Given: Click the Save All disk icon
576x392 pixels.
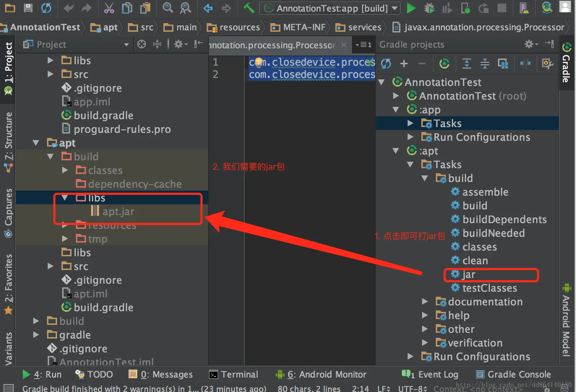Looking at the screenshot, I should point(28,8).
